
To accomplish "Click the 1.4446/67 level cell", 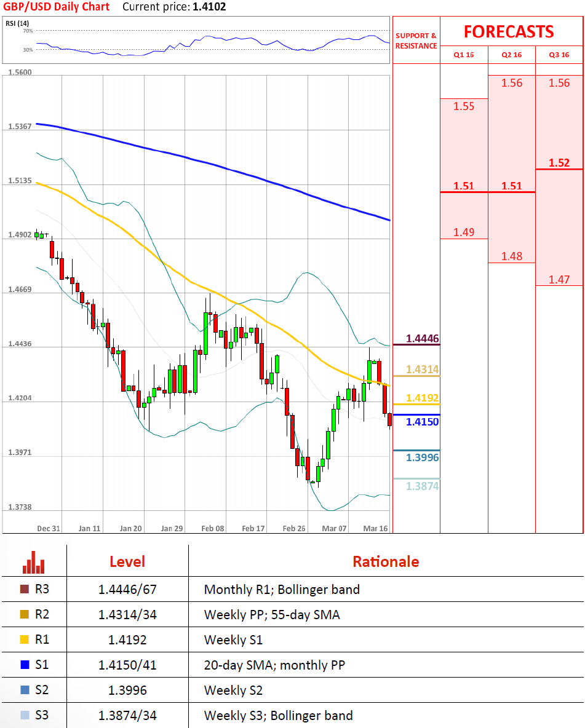I will click(x=127, y=590).
